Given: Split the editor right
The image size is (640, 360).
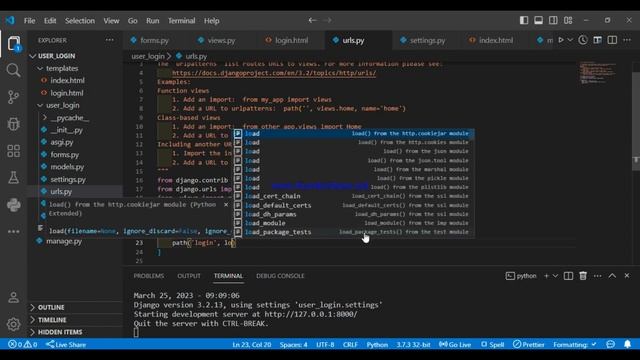Looking at the screenshot, I should (612, 40).
